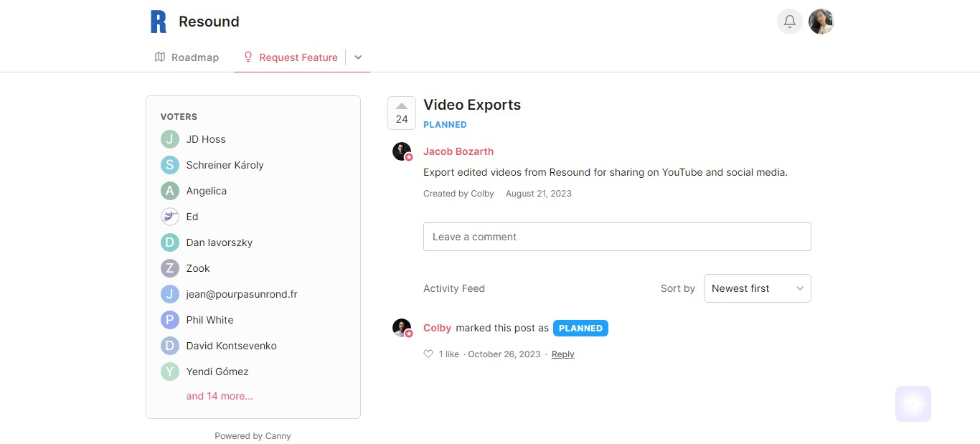
Task: Click the October 26, 2023 timestamp
Action: [504, 354]
